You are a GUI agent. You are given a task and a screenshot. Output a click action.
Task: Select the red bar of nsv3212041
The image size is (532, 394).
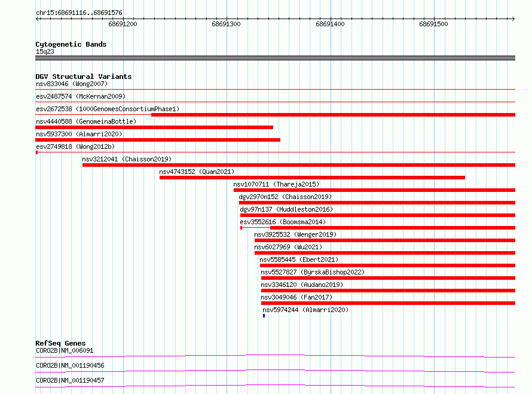click(299, 165)
